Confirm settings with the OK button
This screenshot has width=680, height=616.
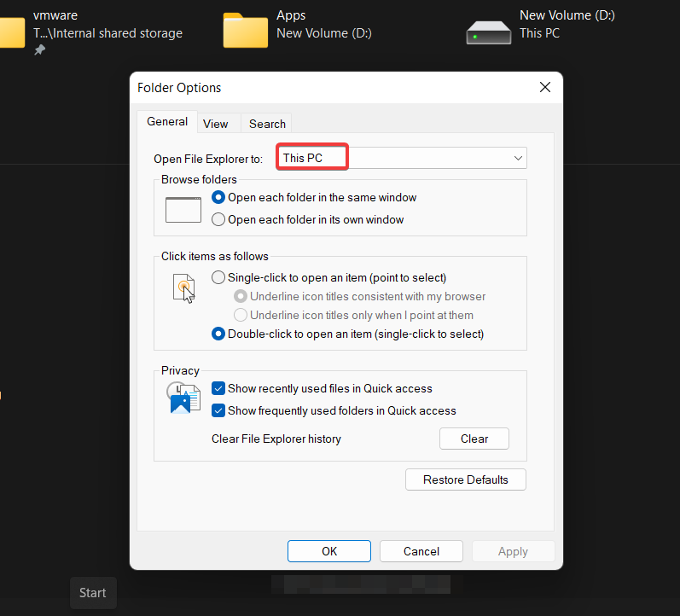pos(329,551)
